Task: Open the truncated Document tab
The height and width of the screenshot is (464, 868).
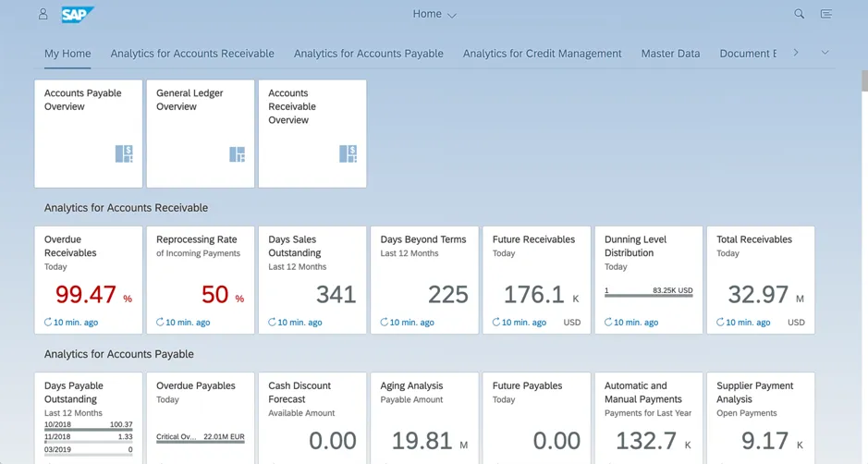Action: coord(748,54)
